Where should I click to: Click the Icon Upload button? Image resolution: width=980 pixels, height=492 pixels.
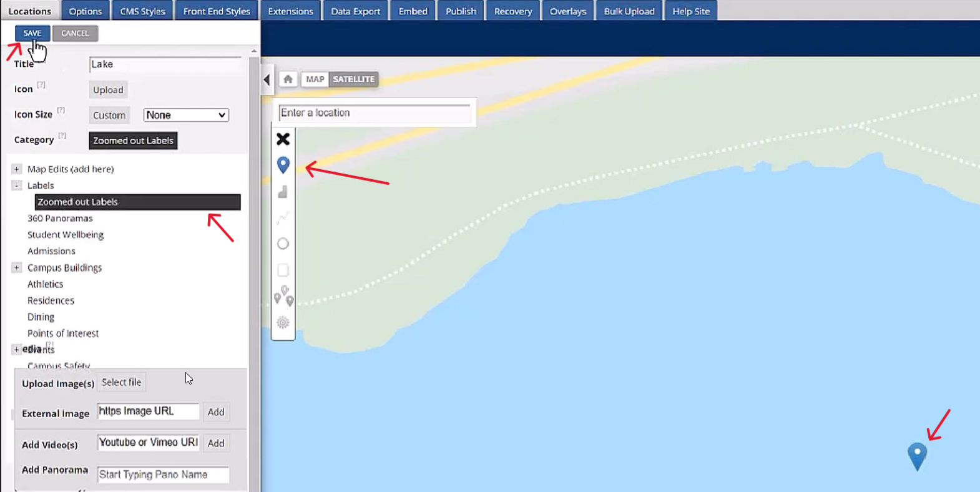click(108, 90)
